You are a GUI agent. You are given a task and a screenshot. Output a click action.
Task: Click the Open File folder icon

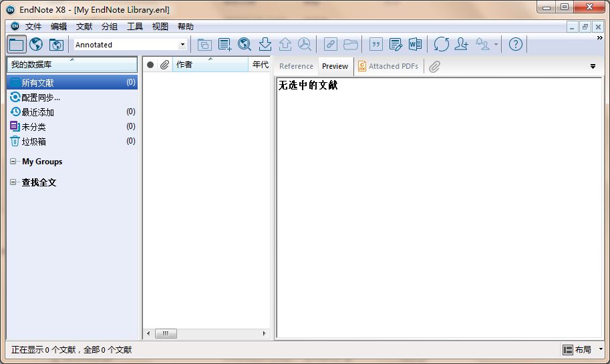click(351, 44)
